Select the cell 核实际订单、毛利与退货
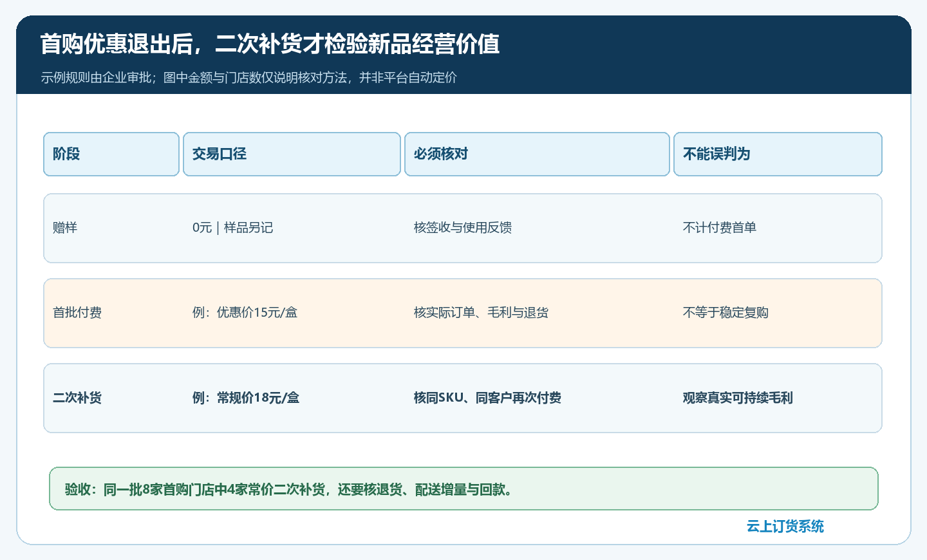 point(481,313)
